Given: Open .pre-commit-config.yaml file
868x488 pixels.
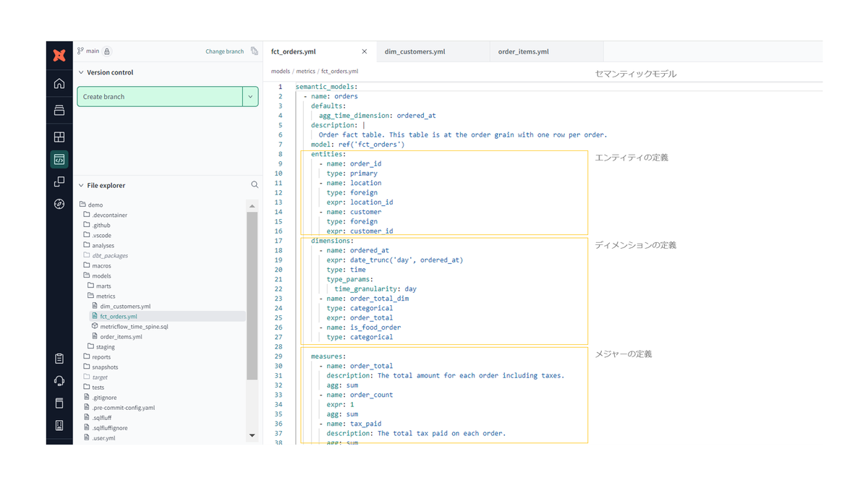Looking at the screenshot, I should [124, 408].
